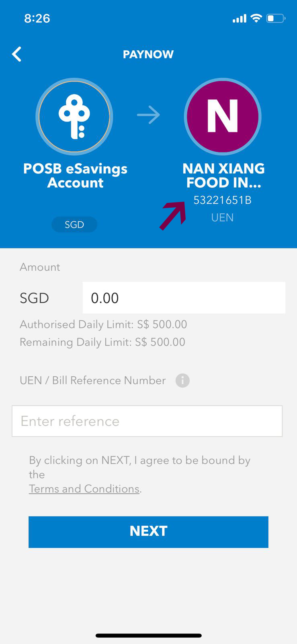Open the Terms and Conditions link
297x644 pixels.
click(x=84, y=489)
